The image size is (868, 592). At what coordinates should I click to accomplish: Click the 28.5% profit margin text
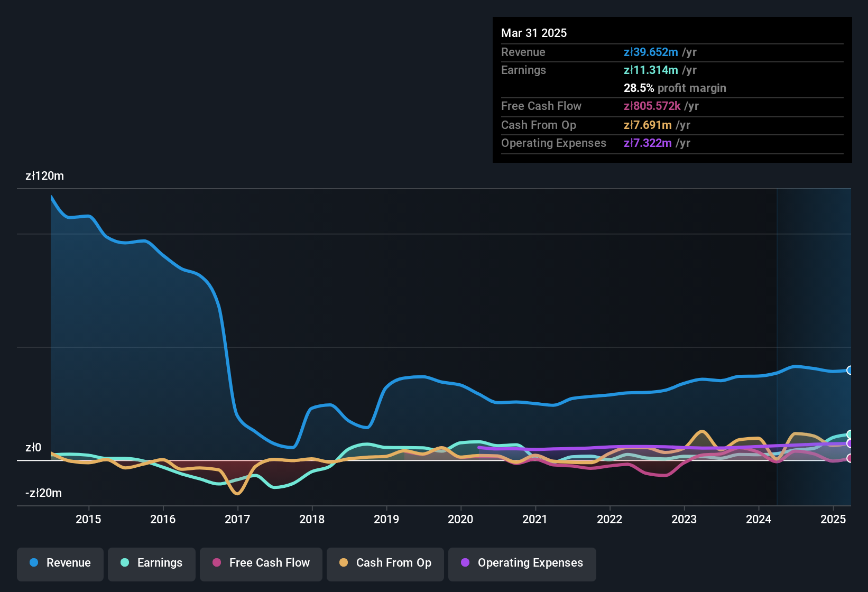(675, 88)
